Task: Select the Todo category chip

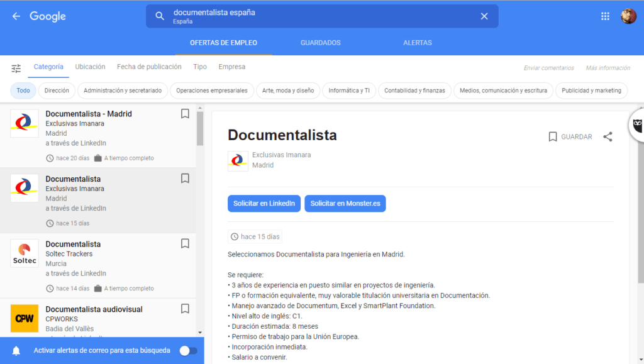Action: [23, 91]
